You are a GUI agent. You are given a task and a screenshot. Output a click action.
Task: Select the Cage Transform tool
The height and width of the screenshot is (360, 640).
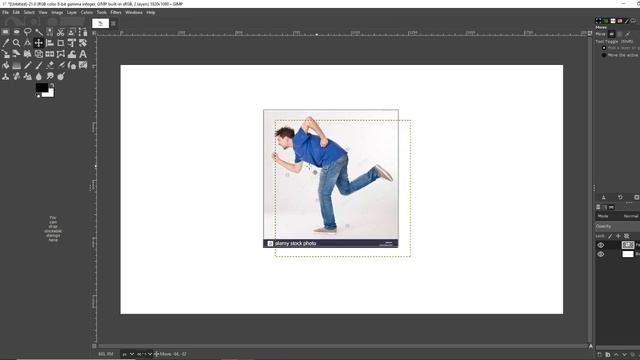click(60, 54)
